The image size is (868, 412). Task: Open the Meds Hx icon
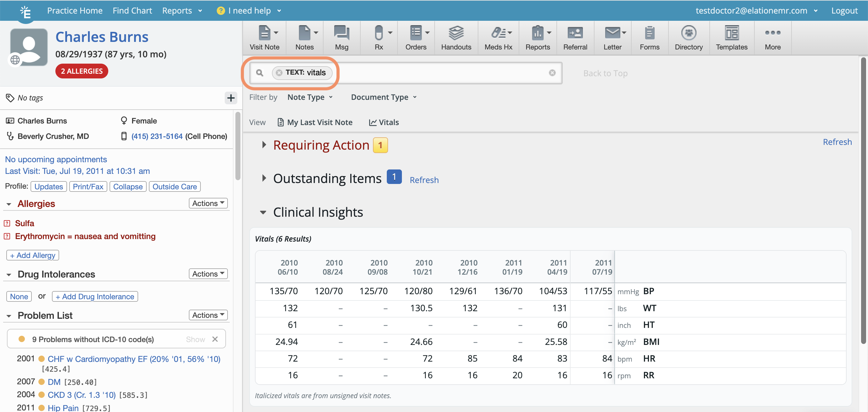tap(498, 38)
